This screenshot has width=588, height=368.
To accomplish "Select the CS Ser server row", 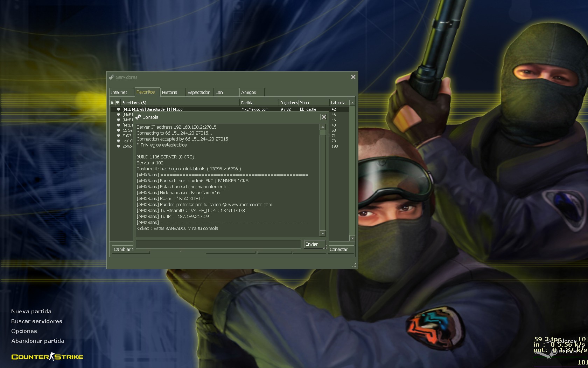I will 128,130.
